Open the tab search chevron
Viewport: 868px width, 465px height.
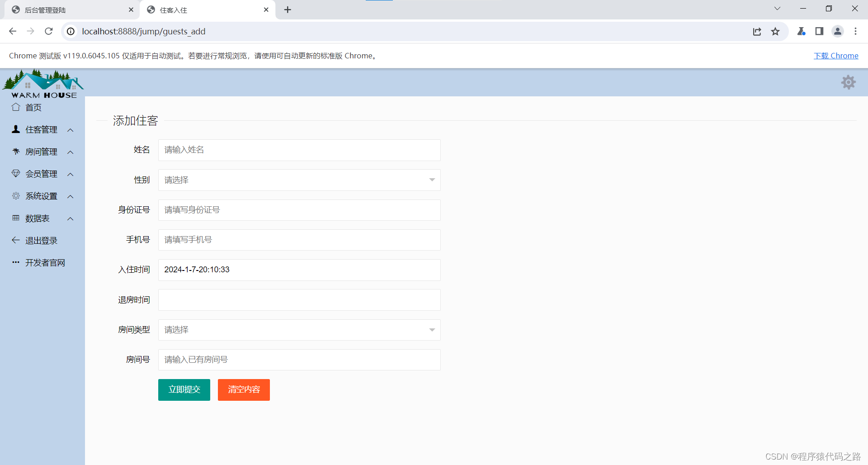pyautogui.click(x=777, y=9)
